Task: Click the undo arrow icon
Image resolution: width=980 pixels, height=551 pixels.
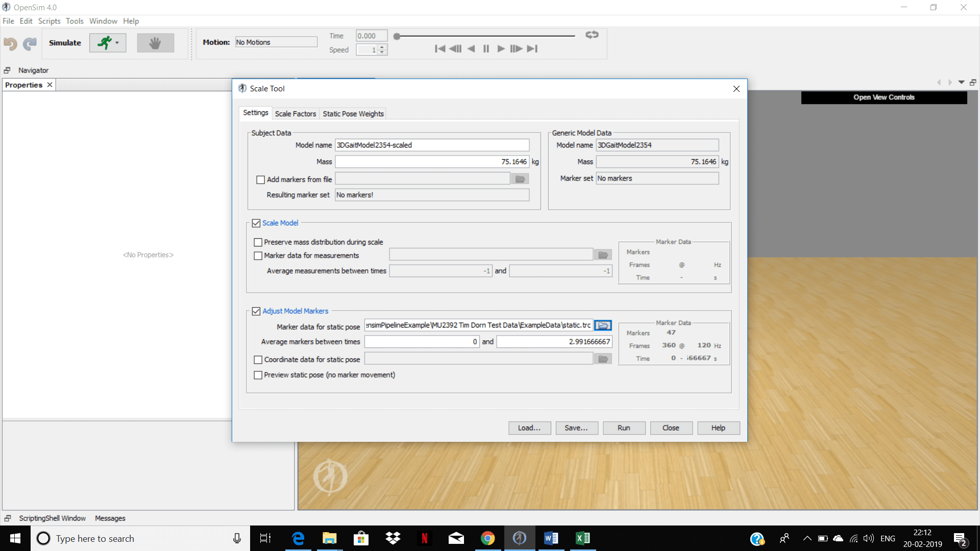Action: [10, 43]
